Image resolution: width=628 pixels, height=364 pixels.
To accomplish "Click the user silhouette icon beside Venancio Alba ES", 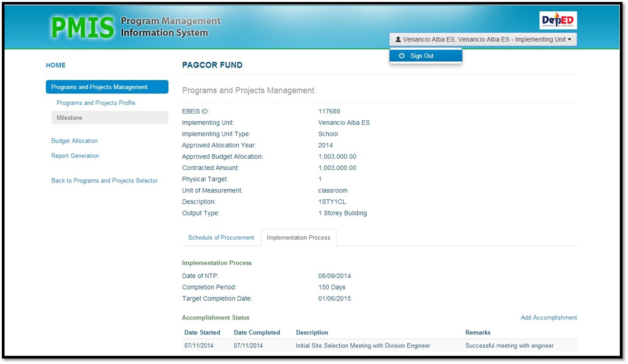I will tap(398, 39).
